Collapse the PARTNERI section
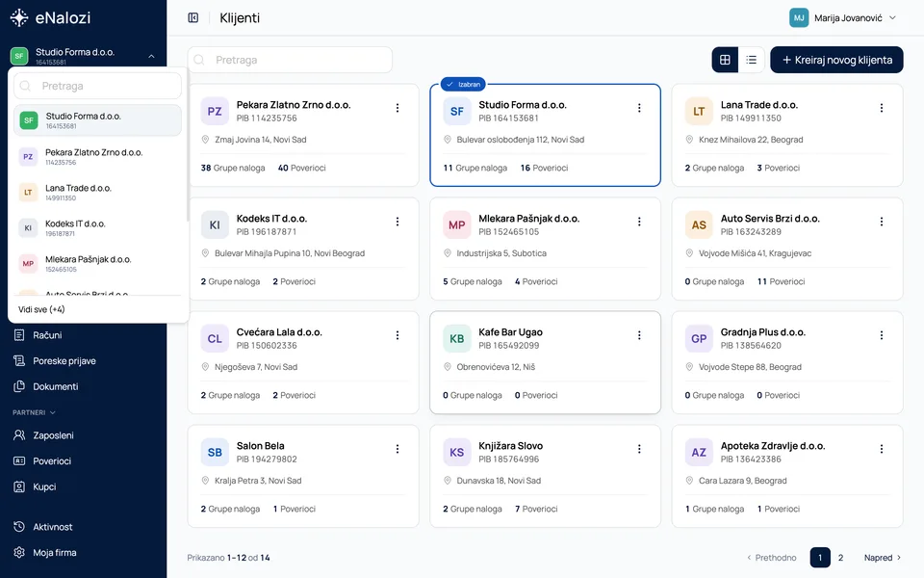The height and width of the screenshot is (578, 924). click(35, 412)
